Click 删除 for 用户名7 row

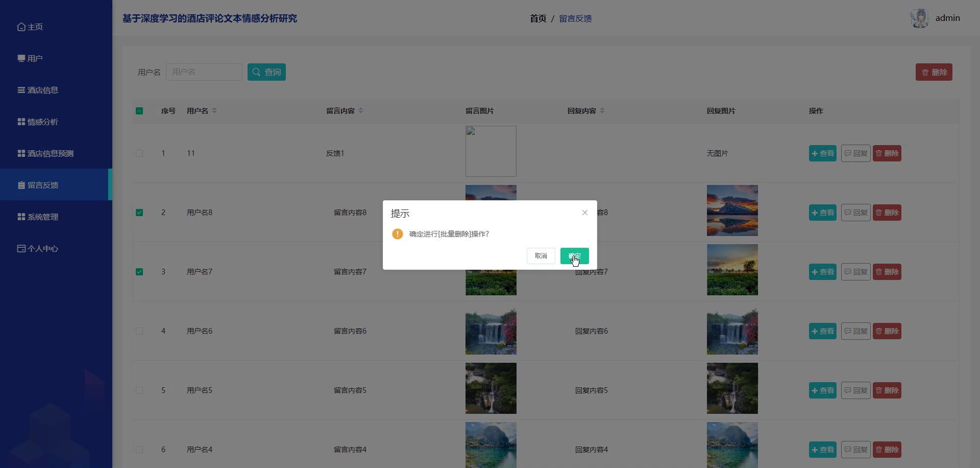point(887,272)
